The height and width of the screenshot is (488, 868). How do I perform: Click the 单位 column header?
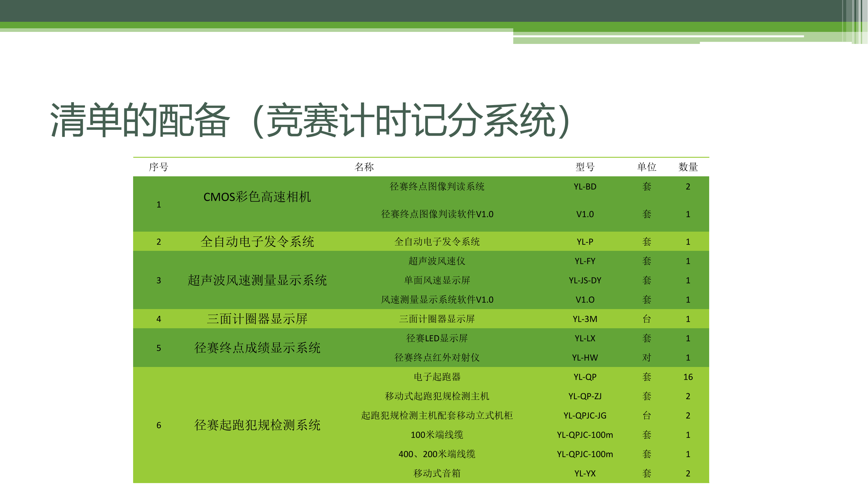647,167
